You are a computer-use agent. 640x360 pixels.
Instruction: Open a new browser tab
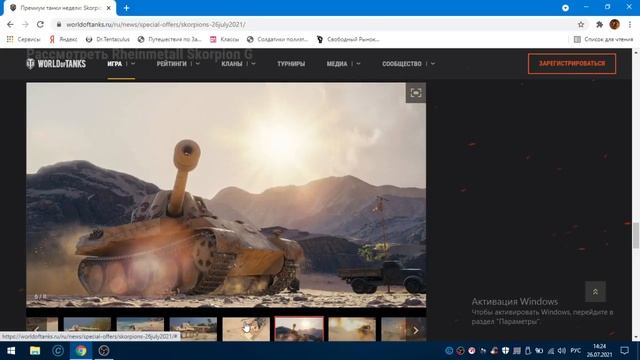tap(127, 8)
